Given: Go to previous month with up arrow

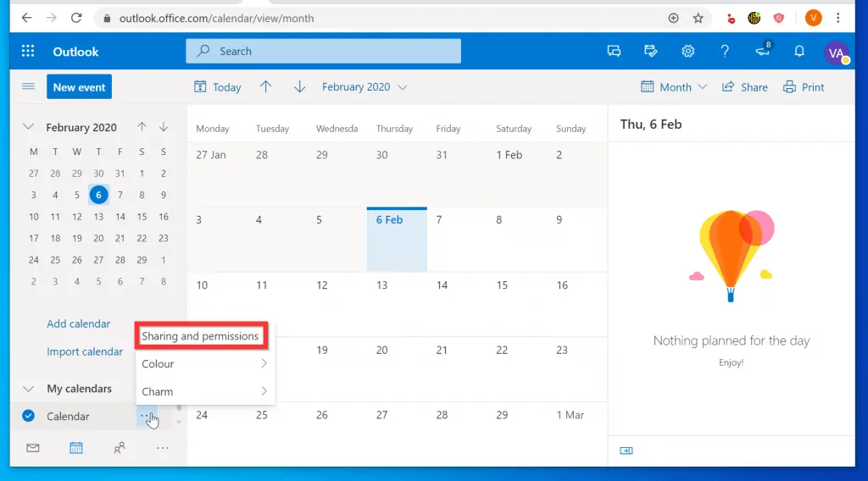Looking at the screenshot, I should click(266, 86).
